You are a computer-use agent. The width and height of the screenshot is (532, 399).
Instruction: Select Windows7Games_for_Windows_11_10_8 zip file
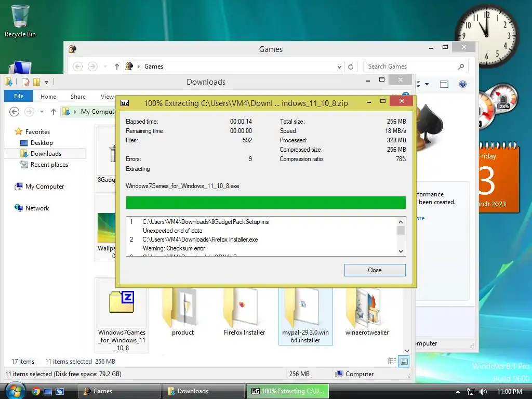tap(122, 315)
